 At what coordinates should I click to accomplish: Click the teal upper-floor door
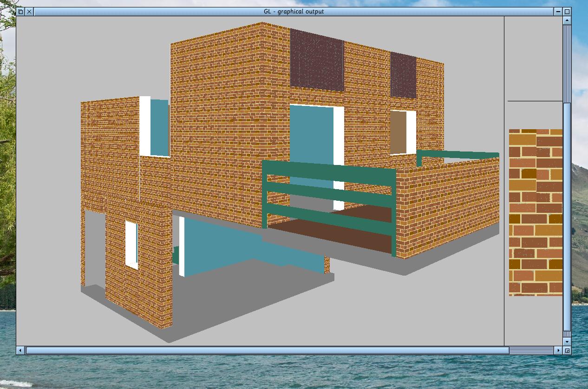tap(311, 135)
